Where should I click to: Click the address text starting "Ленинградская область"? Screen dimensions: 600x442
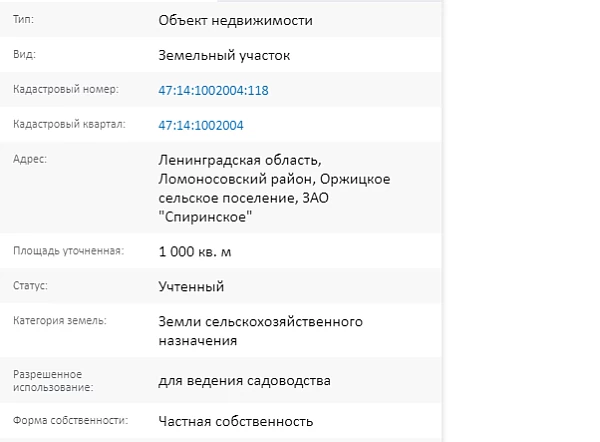274,188
